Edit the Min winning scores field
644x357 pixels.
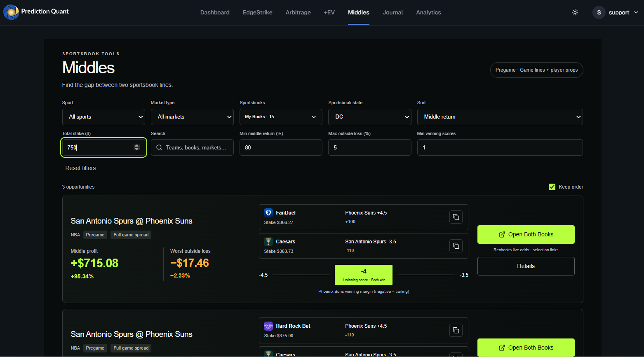[x=500, y=147]
